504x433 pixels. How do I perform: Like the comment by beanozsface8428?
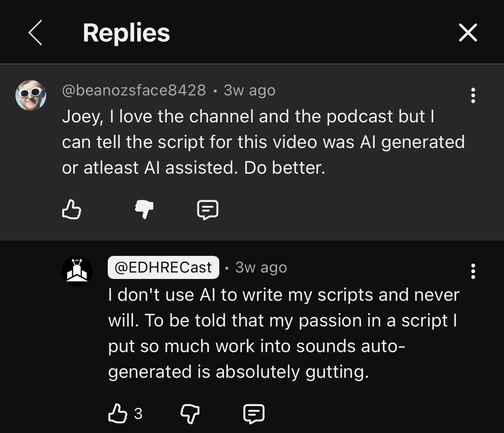coord(71,210)
